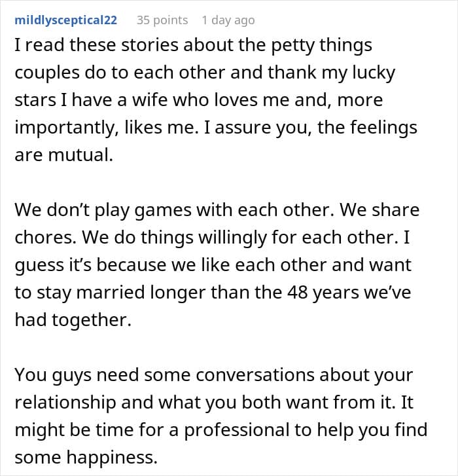Image resolution: width=458 pixels, height=476 pixels.
Task: Click the 35 points score
Action: click(162, 20)
